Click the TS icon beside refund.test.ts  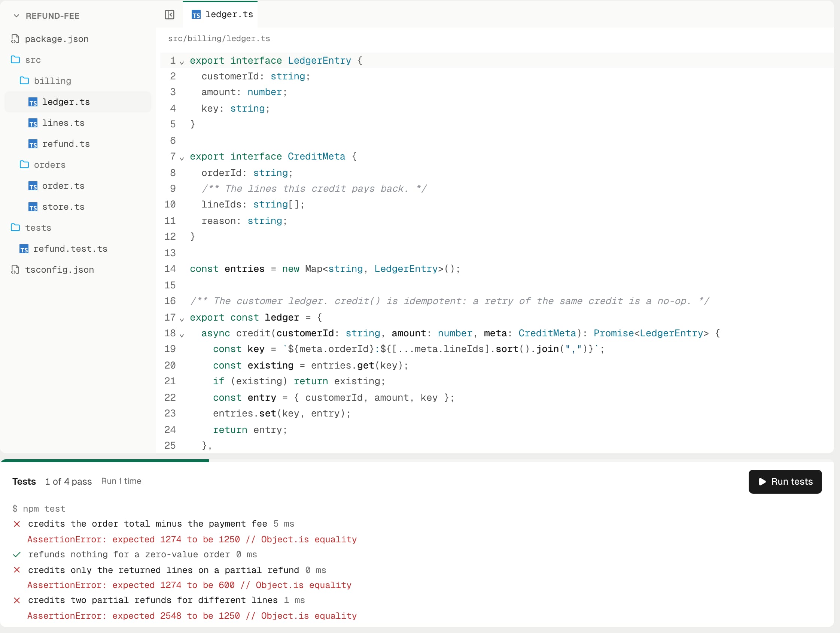click(24, 248)
